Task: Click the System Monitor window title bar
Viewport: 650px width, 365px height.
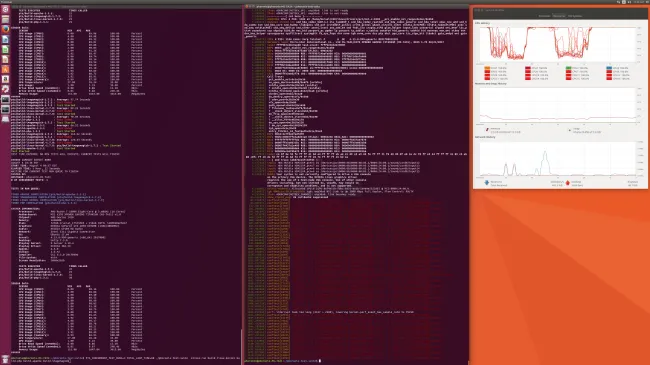Action: (x=560, y=10)
